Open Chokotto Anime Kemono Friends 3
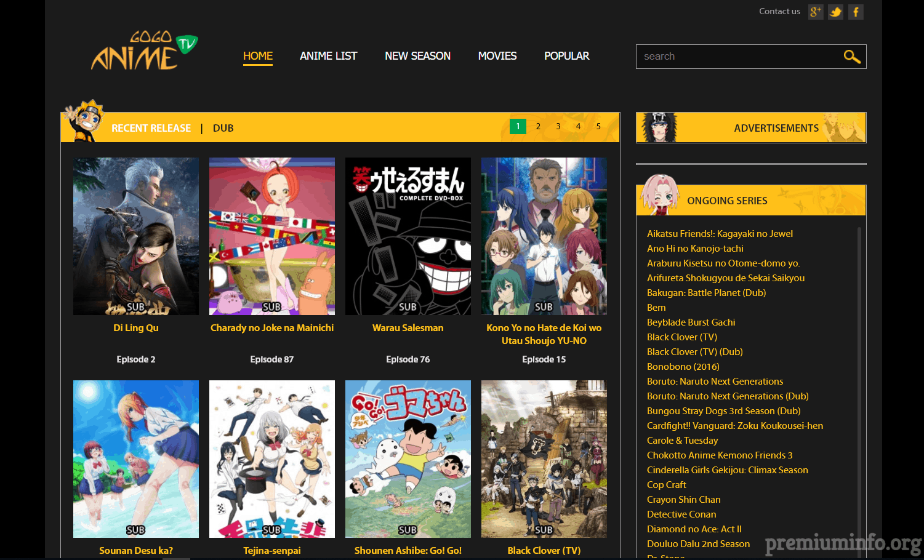Image resolution: width=924 pixels, height=560 pixels. point(720,455)
